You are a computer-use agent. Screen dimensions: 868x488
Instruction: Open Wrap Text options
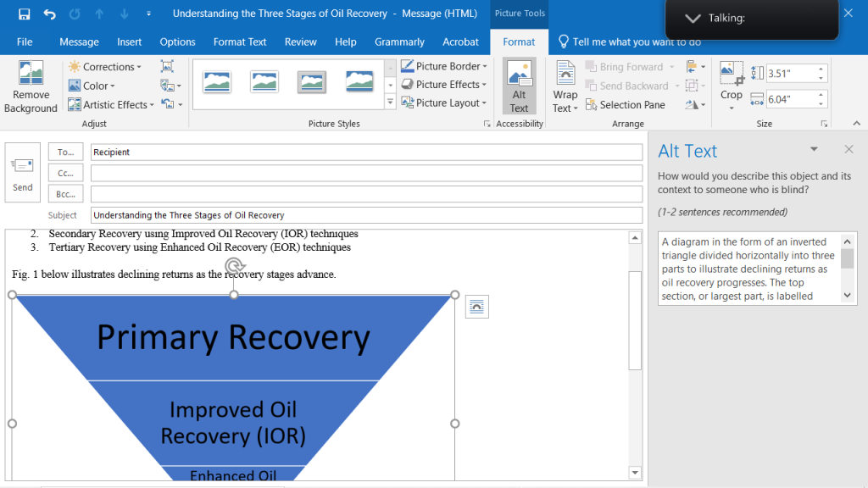pyautogui.click(x=565, y=87)
